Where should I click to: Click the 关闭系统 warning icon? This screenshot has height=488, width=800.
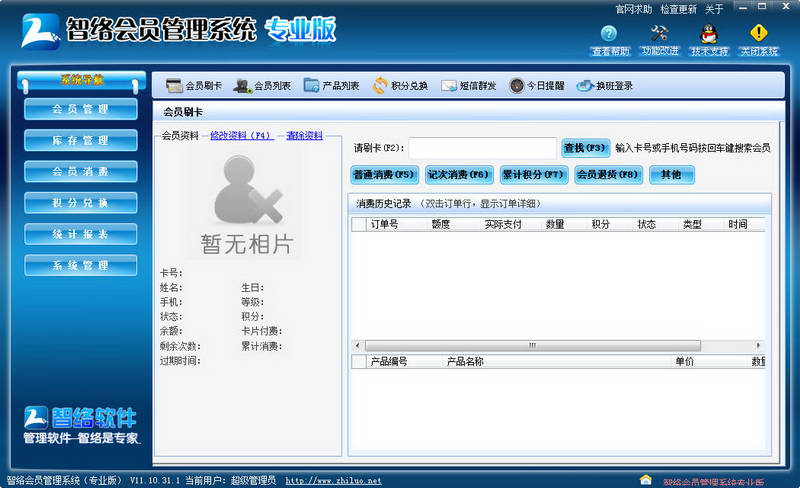click(758, 34)
